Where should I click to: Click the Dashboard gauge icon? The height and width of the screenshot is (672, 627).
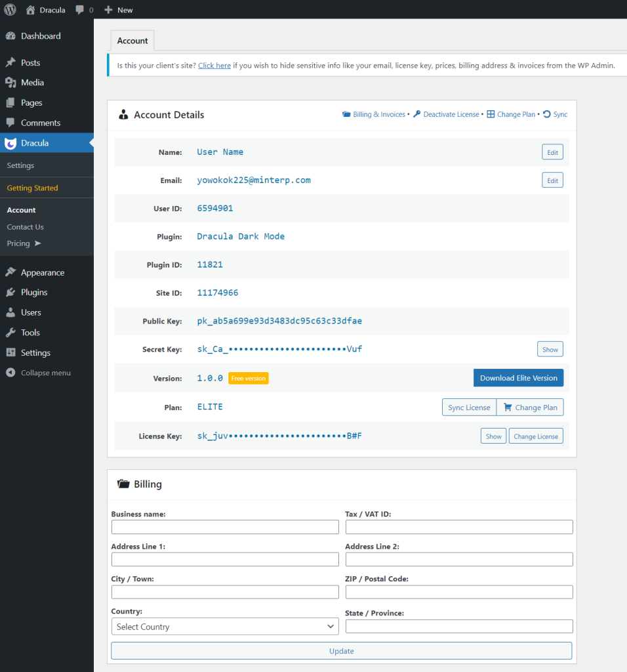(x=10, y=36)
